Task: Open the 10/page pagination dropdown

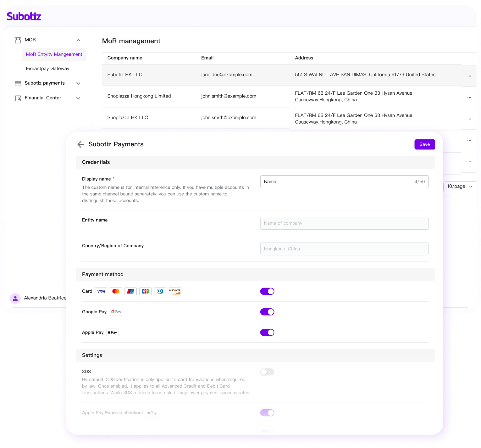Action: [460, 187]
